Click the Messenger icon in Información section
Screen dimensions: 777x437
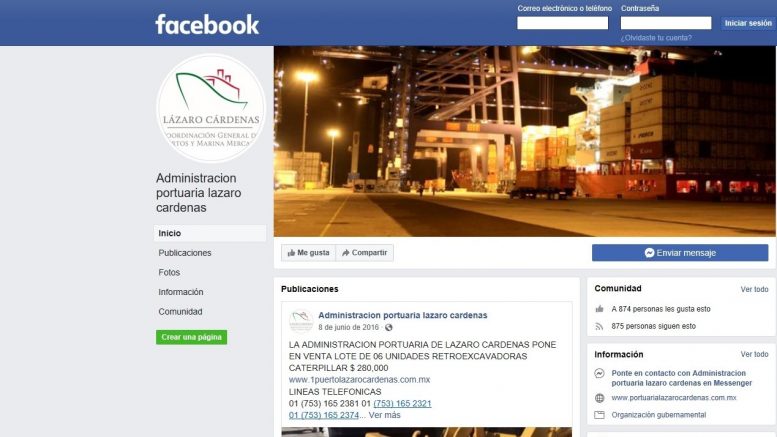[599, 374]
